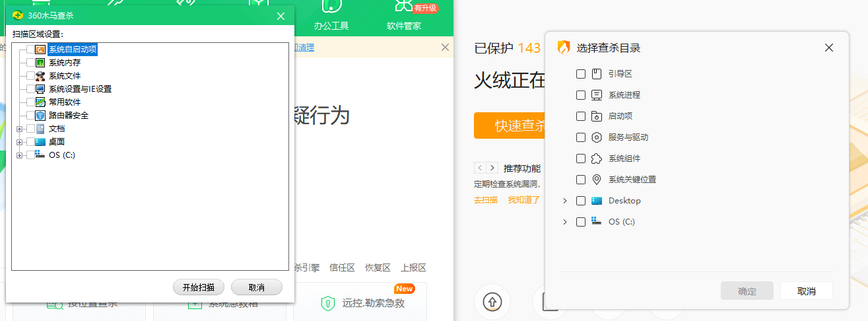
Task: Check the 引导区 checkbox
Action: pos(581,74)
